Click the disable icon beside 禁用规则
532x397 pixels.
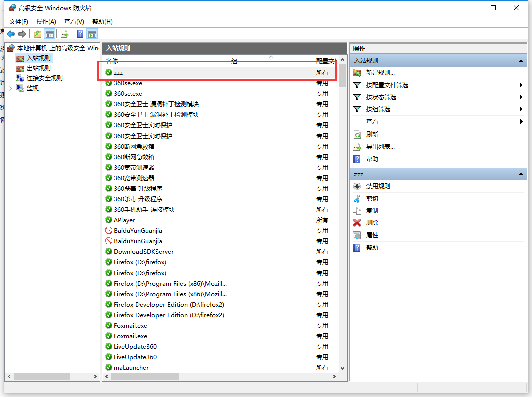tap(357, 186)
